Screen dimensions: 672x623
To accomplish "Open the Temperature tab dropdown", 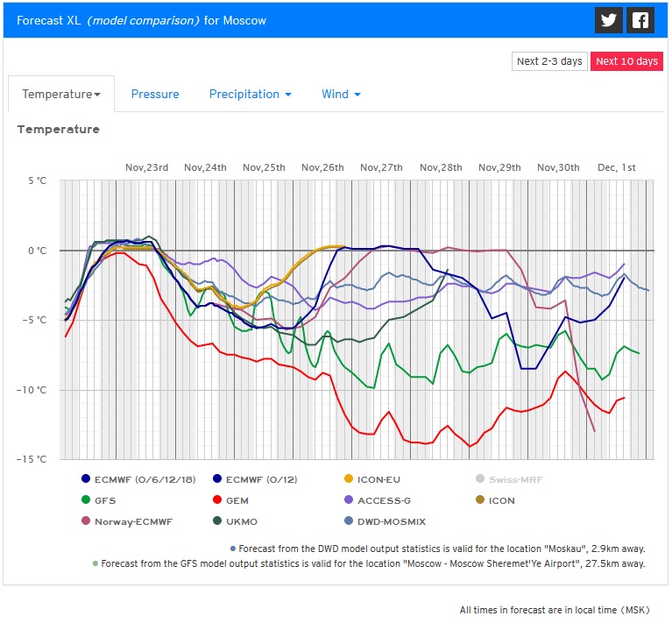I will (61, 94).
